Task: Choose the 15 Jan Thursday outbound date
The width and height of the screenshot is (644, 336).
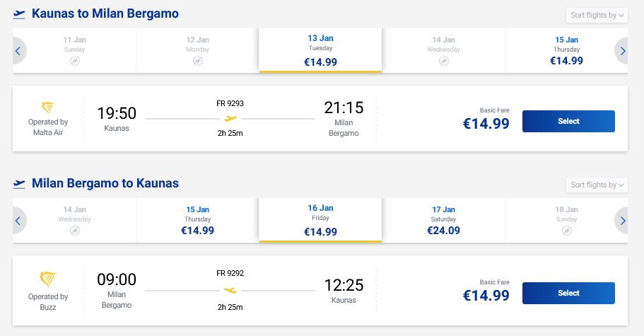Action: pos(566,51)
